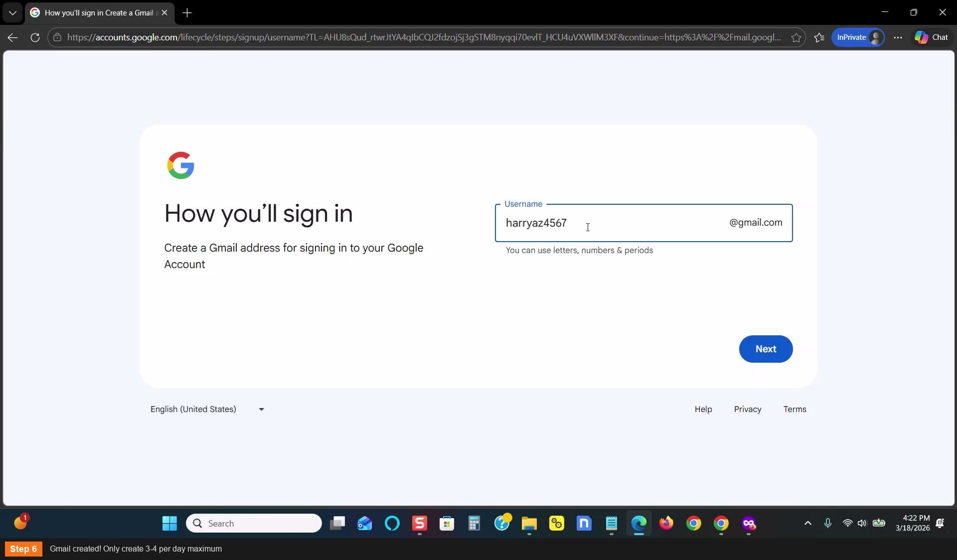Launch Firefox from the taskbar
This screenshot has height=560, width=957.
pyautogui.click(x=666, y=523)
